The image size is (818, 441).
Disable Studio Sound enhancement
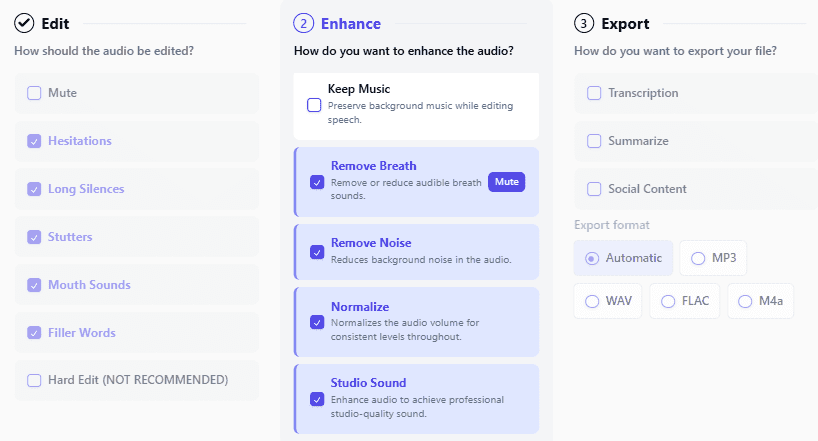(x=317, y=399)
